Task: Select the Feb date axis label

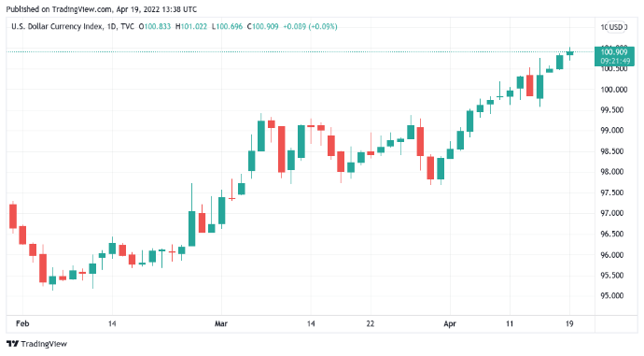Action: tap(22, 323)
